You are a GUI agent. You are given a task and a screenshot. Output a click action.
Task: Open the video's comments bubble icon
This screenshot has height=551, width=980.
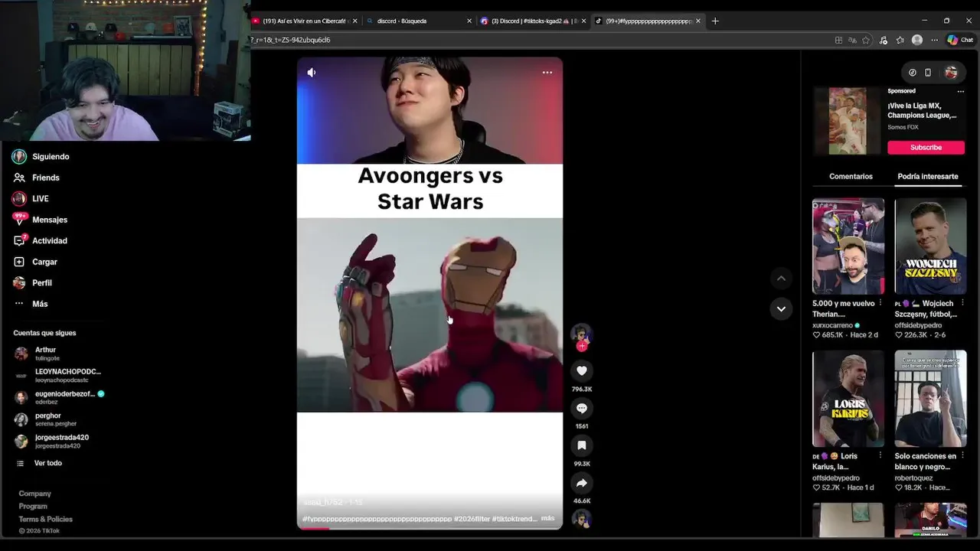pos(582,409)
